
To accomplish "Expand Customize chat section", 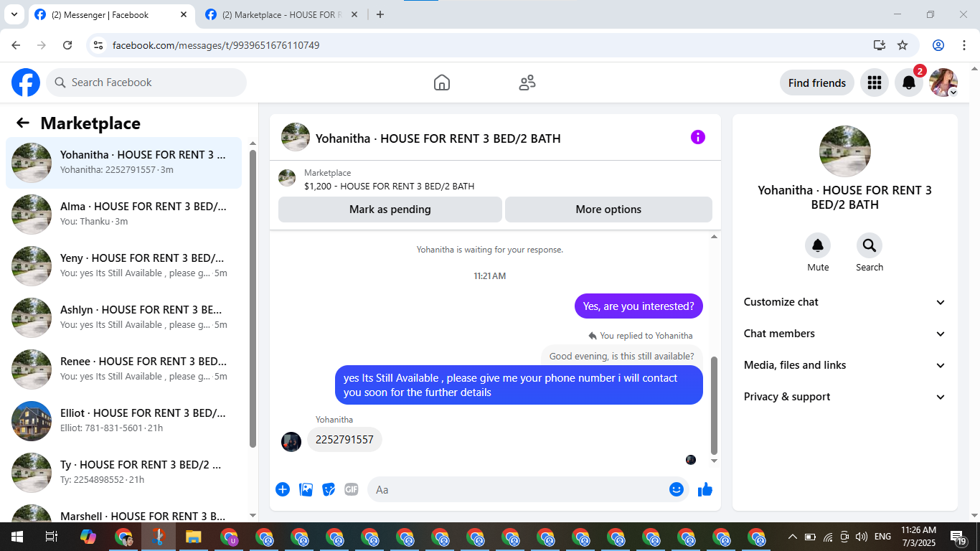I will click(x=845, y=302).
